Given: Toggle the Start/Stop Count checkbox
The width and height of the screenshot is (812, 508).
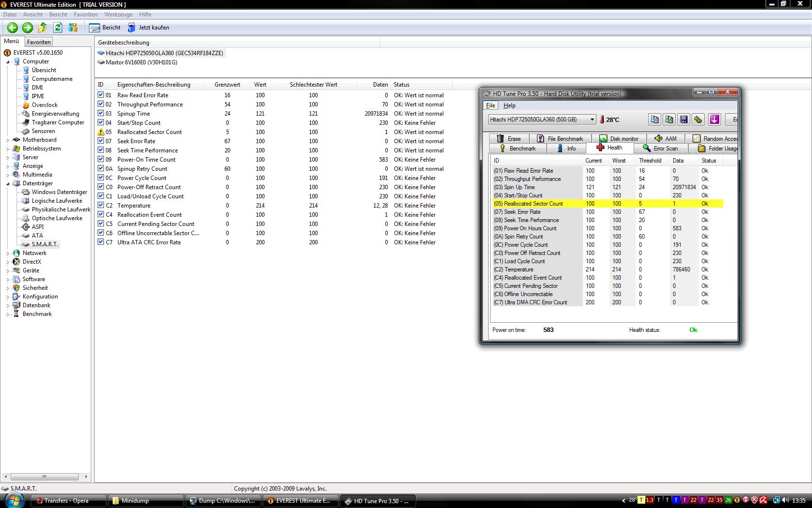Looking at the screenshot, I should coord(101,122).
